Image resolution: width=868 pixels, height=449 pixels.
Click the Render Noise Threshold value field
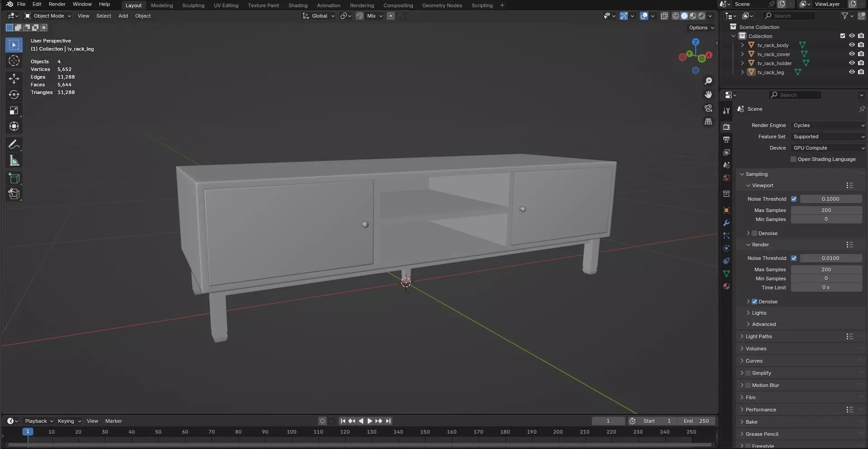point(830,258)
